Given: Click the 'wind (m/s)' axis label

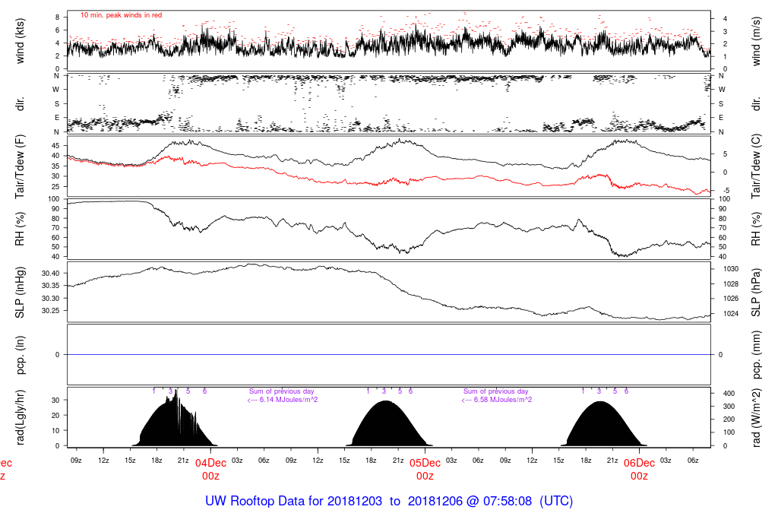Looking at the screenshot, I should click(x=756, y=41).
